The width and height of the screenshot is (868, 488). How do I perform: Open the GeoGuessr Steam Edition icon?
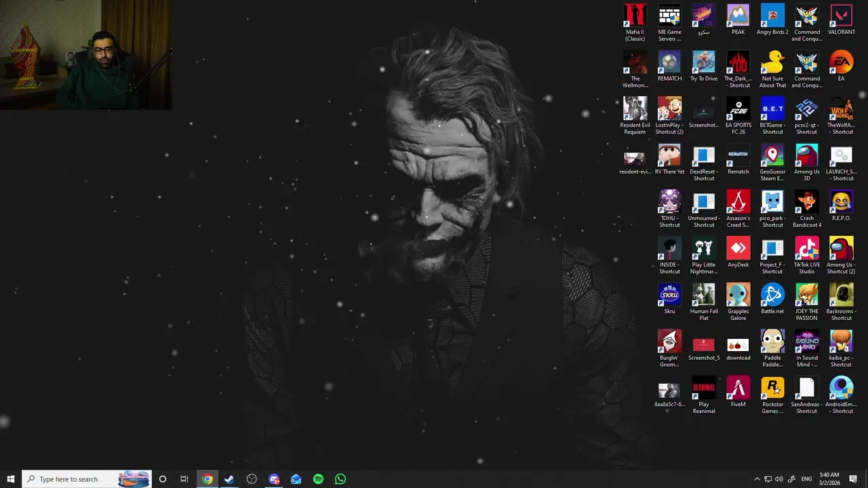click(772, 162)
